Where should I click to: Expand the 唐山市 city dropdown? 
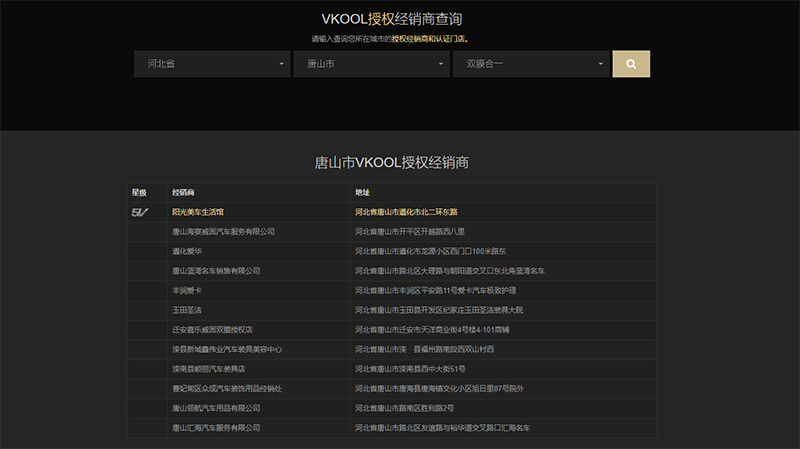coord(372,64)
